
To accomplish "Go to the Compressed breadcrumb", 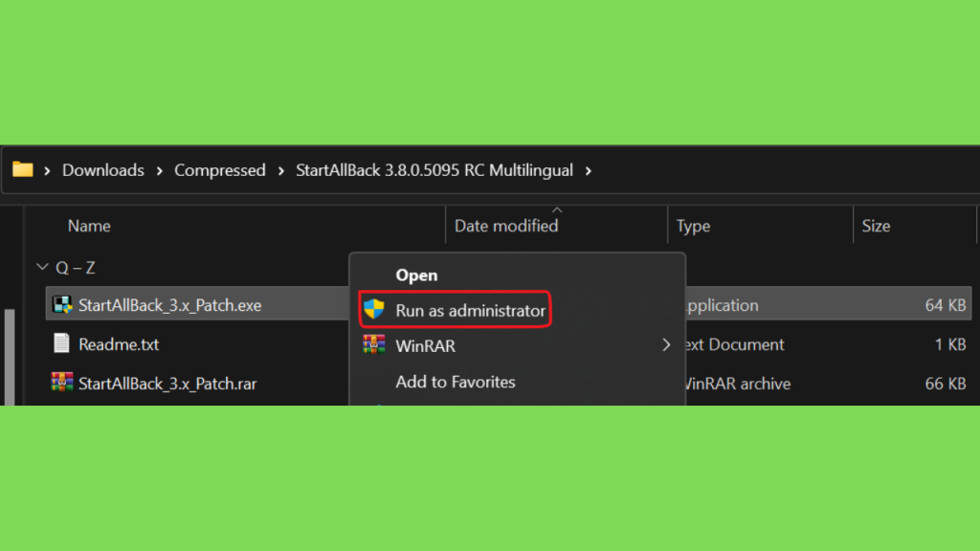I will coord(220,170).
